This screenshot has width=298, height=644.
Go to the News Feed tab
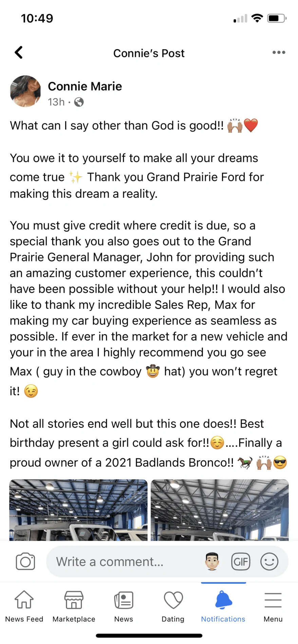pos(24,606)
